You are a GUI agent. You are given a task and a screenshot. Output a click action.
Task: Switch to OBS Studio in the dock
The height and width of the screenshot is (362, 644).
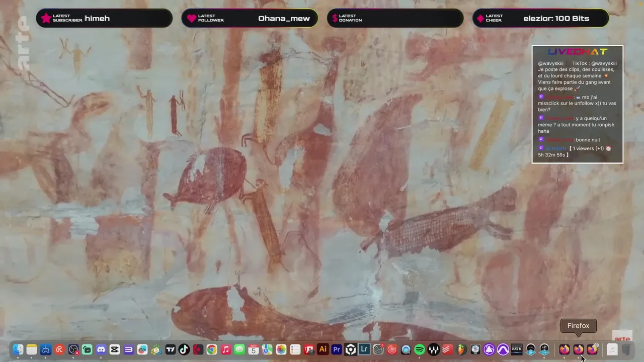(73, 349)
